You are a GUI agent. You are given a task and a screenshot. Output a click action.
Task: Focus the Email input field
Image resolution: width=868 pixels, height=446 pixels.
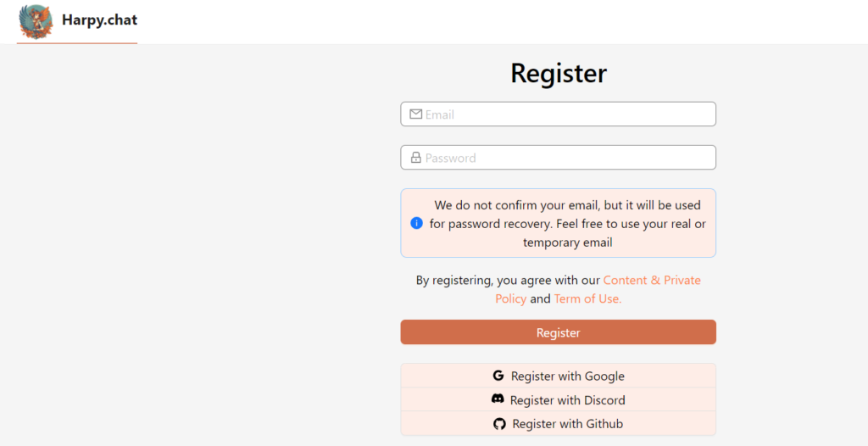point(568,114)
